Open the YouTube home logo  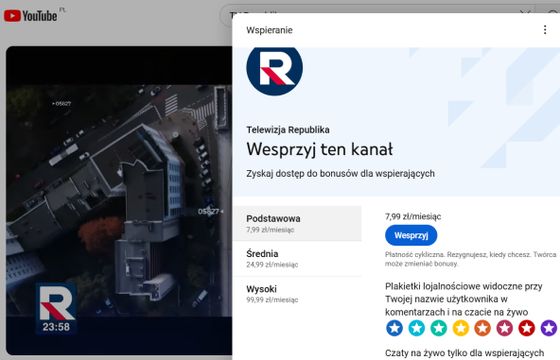(x=30, y=16)
